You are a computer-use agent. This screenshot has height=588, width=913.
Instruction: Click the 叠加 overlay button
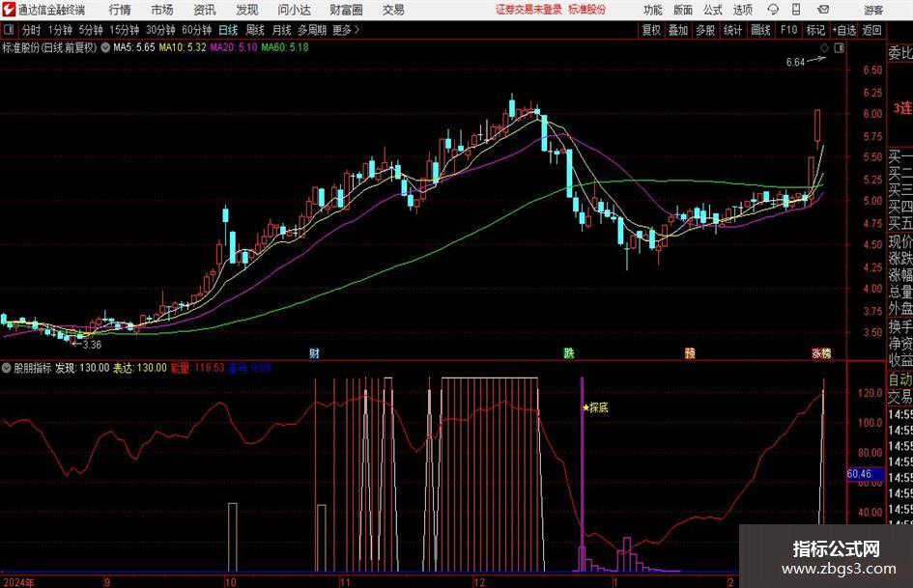(x=678, y=30)
